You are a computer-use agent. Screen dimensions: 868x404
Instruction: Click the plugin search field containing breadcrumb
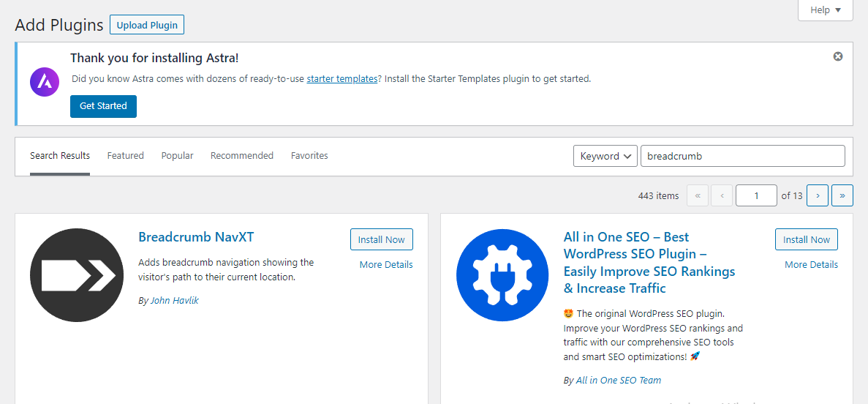743,156
